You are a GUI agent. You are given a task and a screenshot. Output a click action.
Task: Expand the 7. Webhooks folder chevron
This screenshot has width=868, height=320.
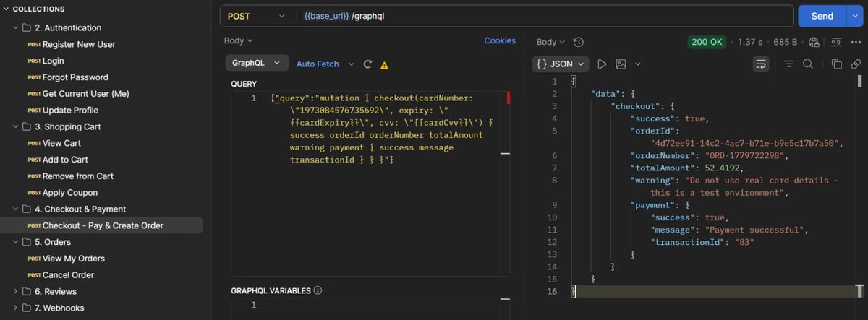point(15,308)
